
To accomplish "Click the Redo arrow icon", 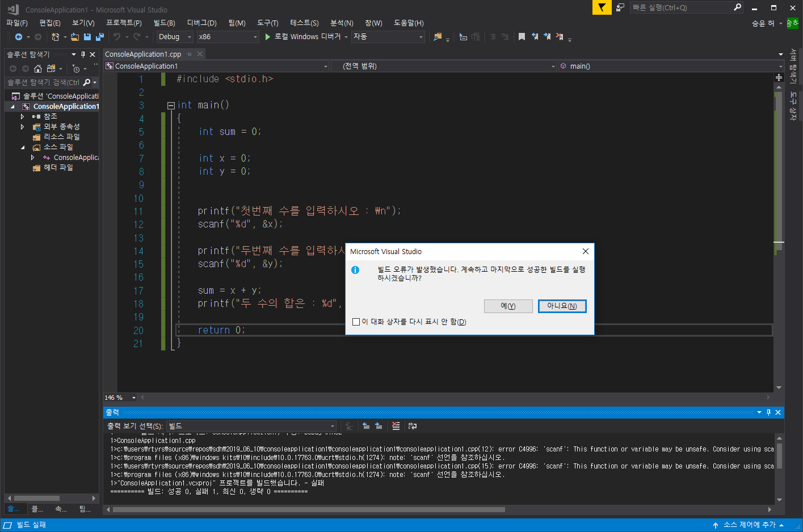I will (137, 37).
